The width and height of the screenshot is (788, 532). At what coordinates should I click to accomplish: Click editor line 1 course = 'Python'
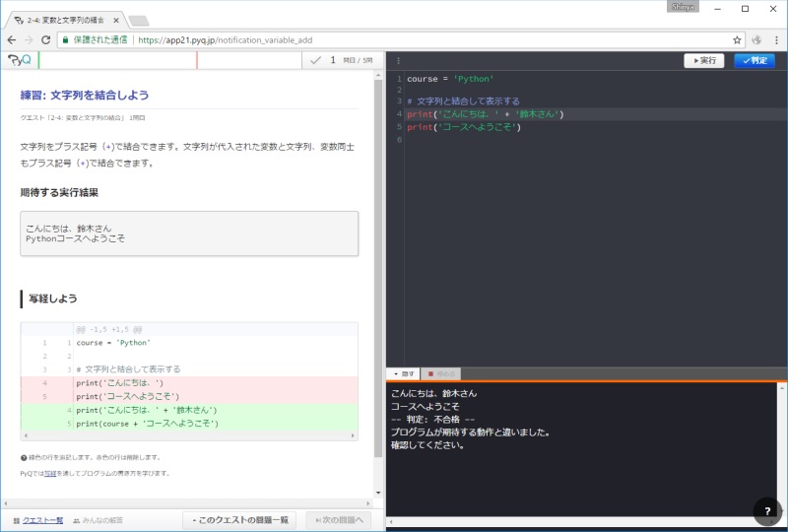[450, 79]
